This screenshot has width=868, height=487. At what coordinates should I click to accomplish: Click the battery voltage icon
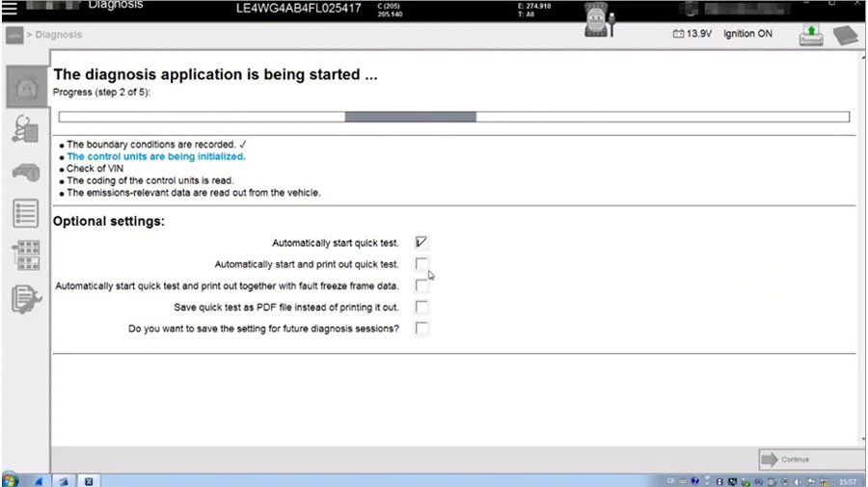(x=678, y=34)
